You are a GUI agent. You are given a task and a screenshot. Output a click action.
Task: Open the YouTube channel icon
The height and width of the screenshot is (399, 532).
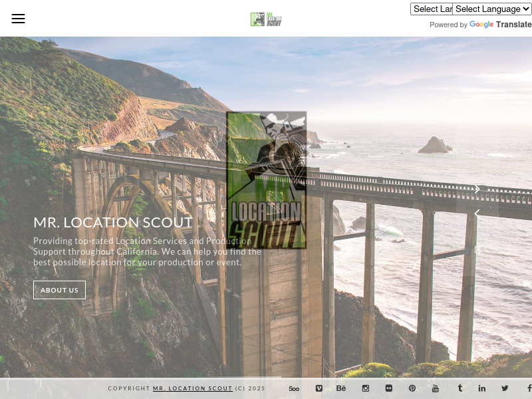tap(436, 388)
